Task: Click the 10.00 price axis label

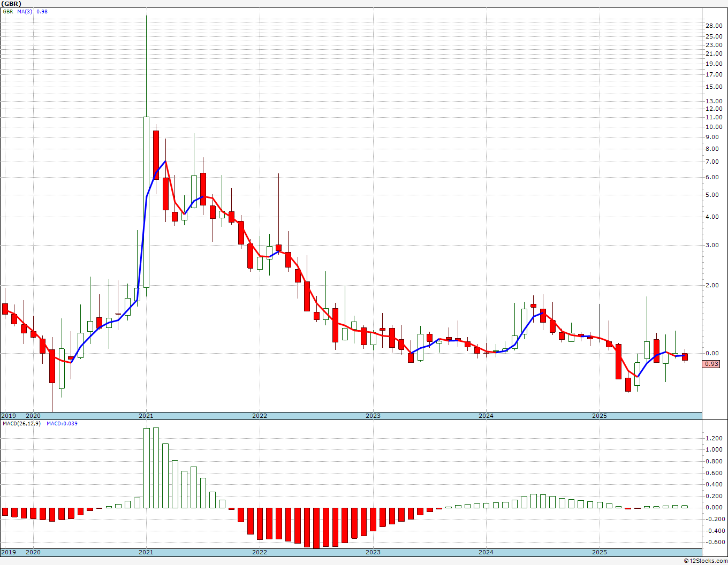Action: (714, 127)
